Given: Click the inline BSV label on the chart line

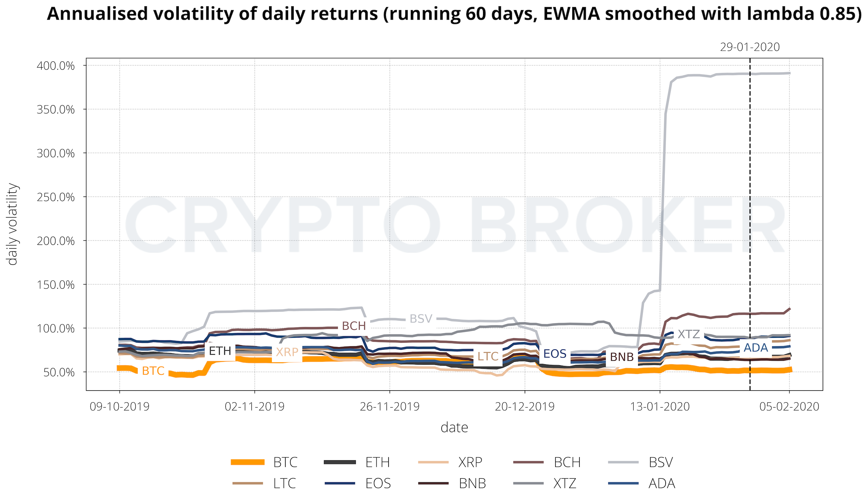Looking at the screenshot, I should (x=421, y=319).
